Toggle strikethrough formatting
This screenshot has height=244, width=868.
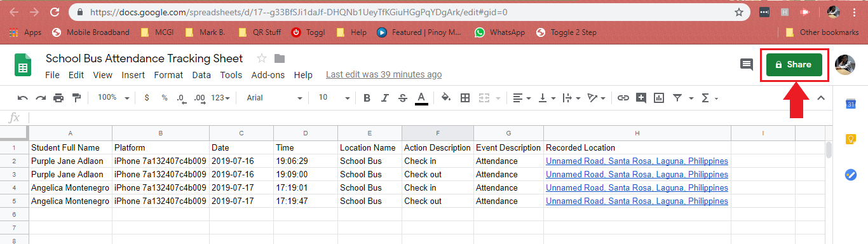click(402, 98)
